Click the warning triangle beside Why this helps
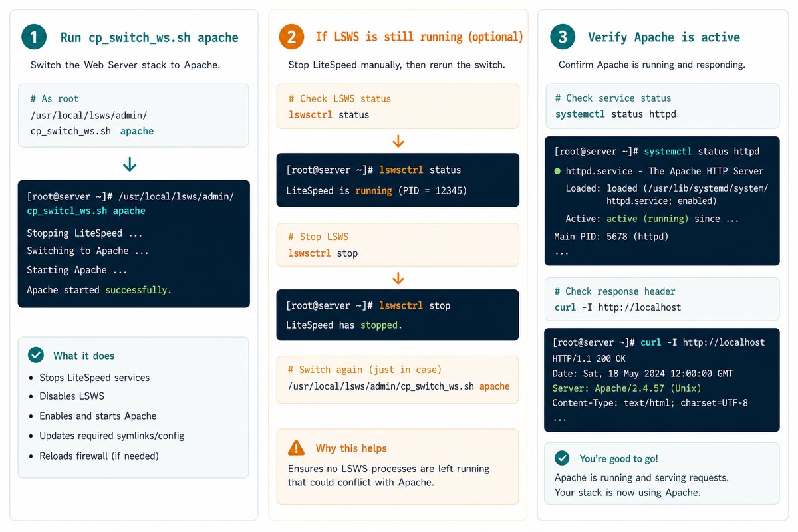The width and height of the screenshot is (798, 532). [x=296, y=448]
